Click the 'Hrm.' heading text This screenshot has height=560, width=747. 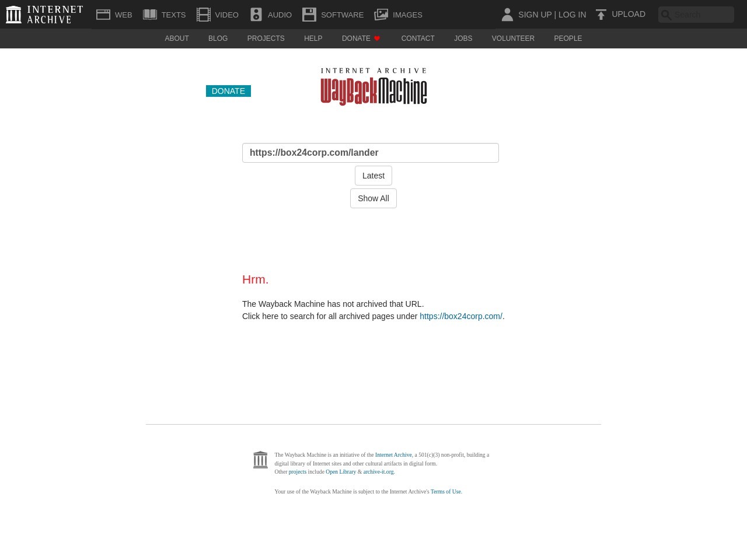click(256, 279)
